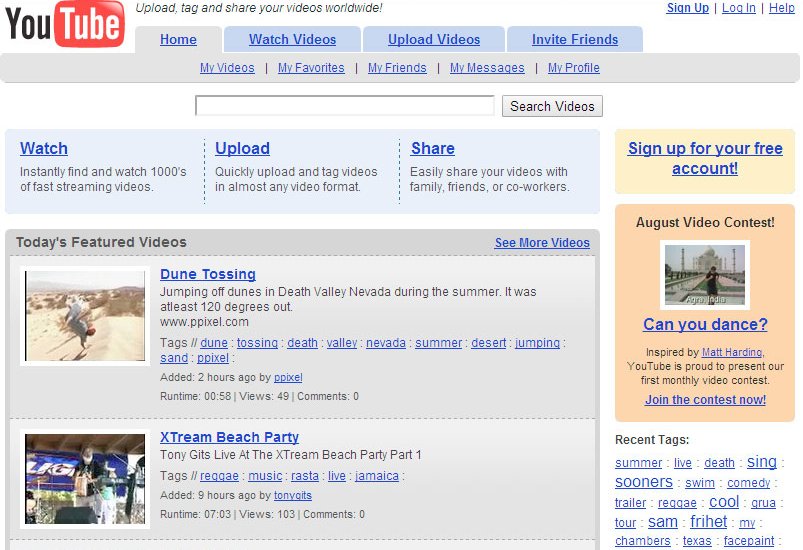Select the valley tag
The image size is (803, 550).
coord(342,343)
